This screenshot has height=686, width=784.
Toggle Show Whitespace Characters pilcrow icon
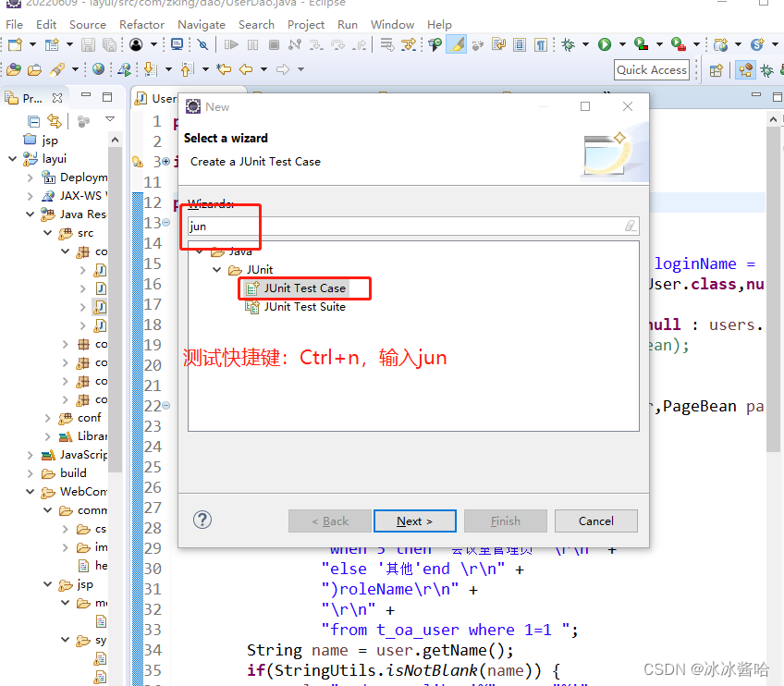pos(541,45)
